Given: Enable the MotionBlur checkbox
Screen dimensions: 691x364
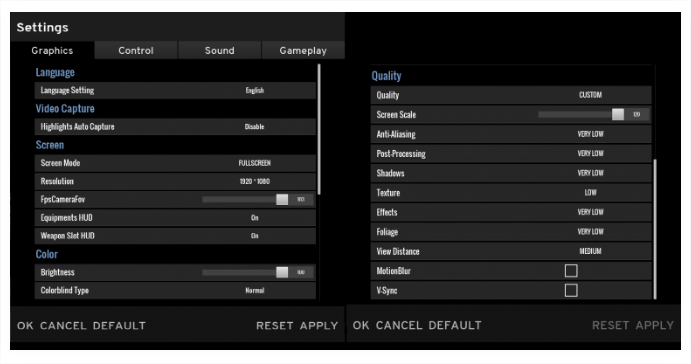Looking at the screenshot, I should [571, 271].
